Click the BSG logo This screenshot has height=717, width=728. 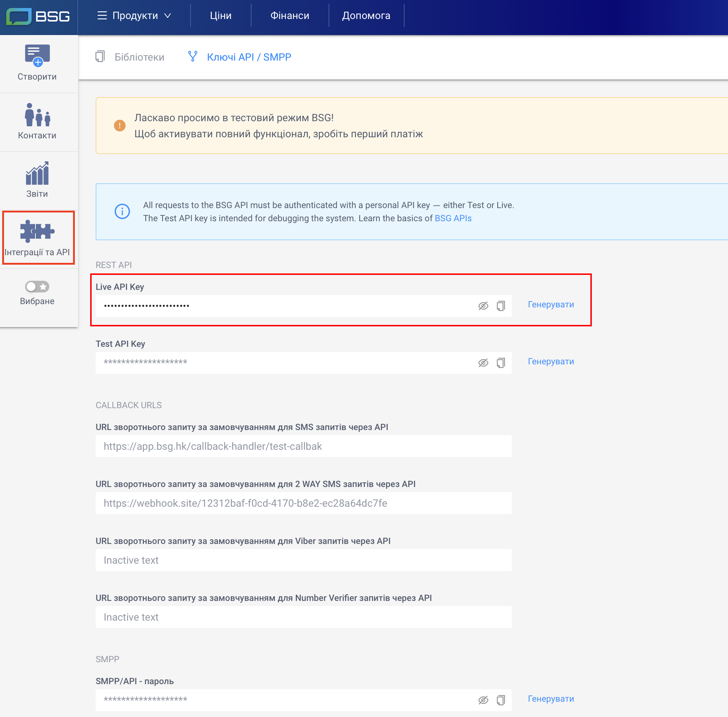[x=38, y=16]
